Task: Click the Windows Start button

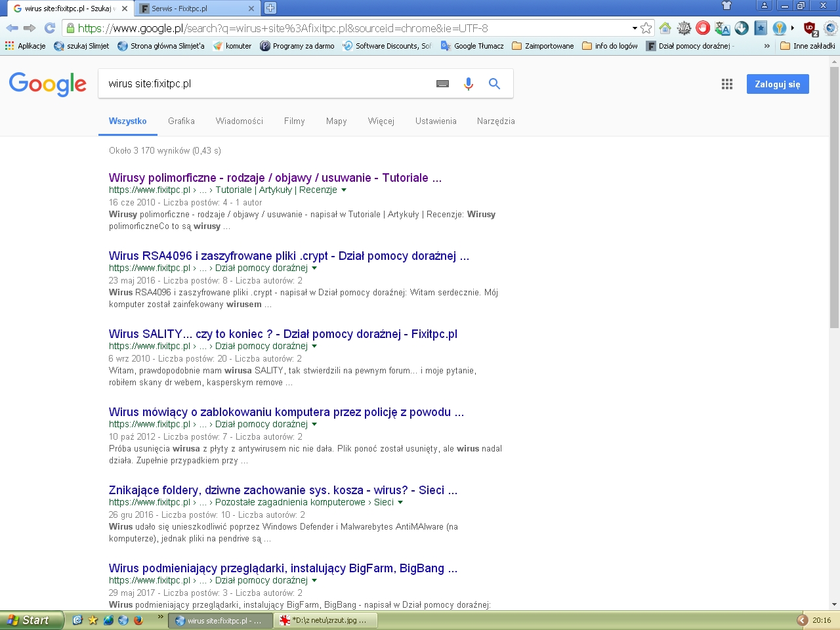Action: (x=32, y=620)
